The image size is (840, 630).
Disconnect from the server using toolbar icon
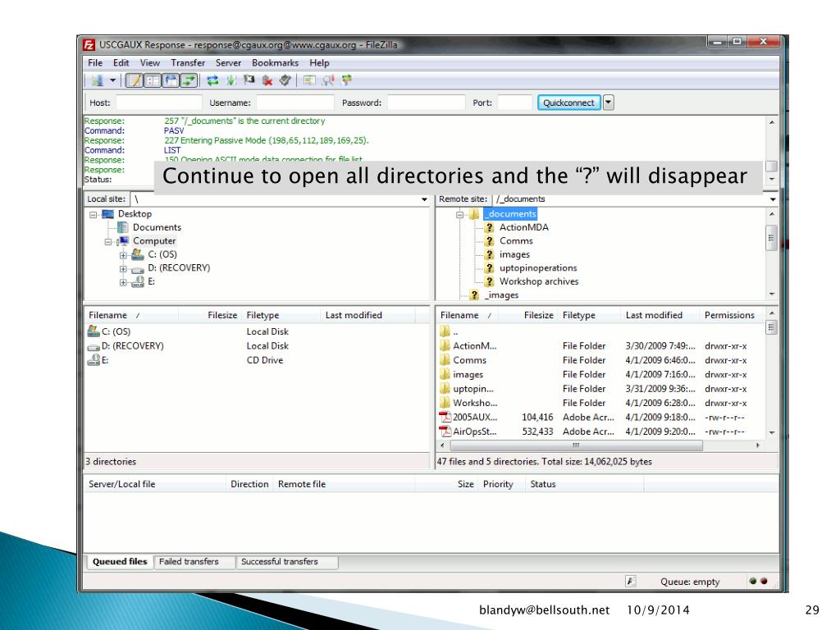[267, 81]
